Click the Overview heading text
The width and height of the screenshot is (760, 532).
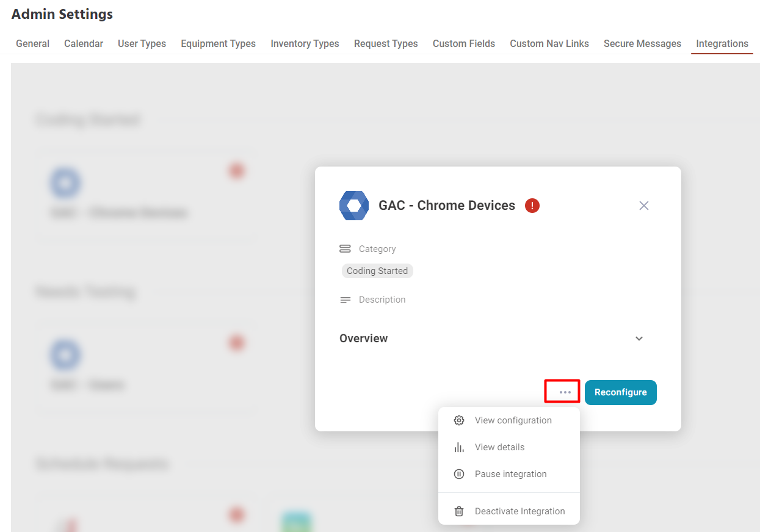pos(364,339)
